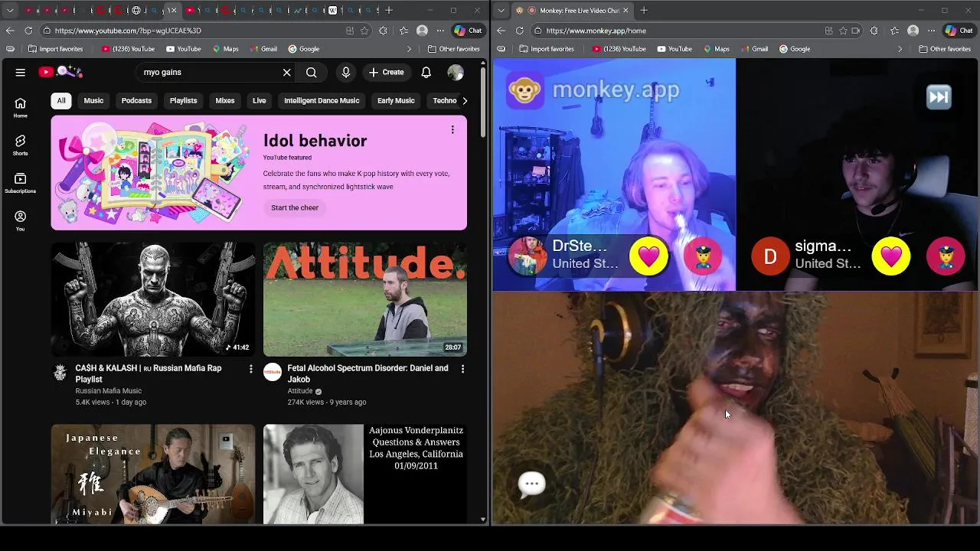This screenshot has width=980, height=551.
Task: Go back in the Monkey browser window
Action: click(x=501, y=31)
